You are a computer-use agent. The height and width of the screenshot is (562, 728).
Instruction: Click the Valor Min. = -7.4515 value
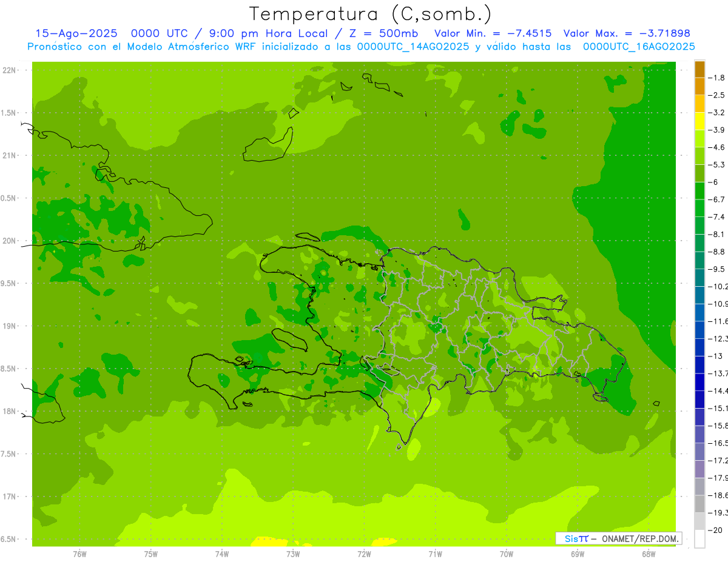point(493,33)
